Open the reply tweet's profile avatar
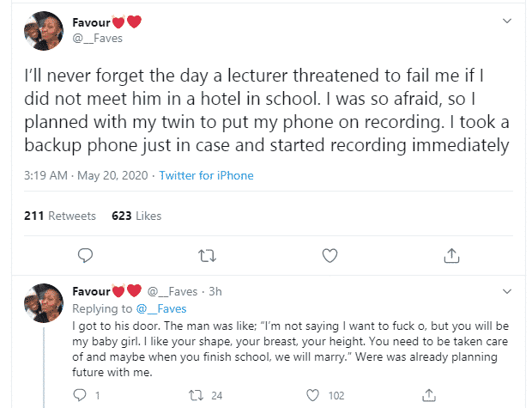Image resolution: width=532 pixels, height=408 pixels. [x=41, y=301]
